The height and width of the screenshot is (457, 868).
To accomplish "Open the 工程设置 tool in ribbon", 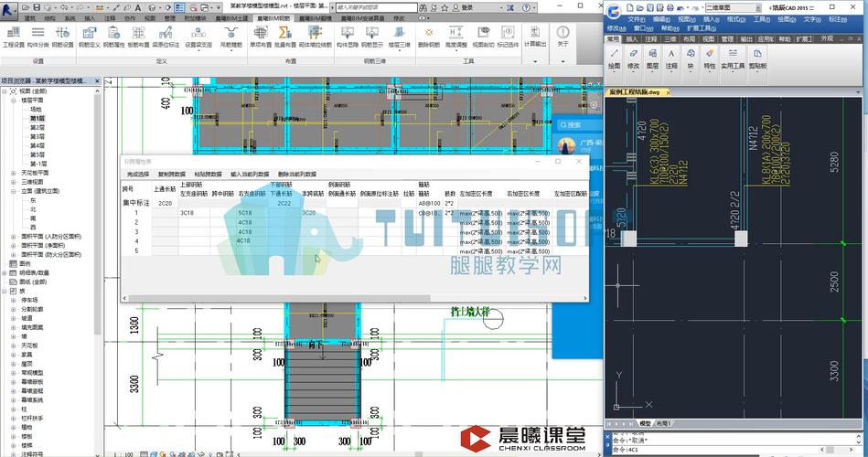I will [x=14, y=37].
